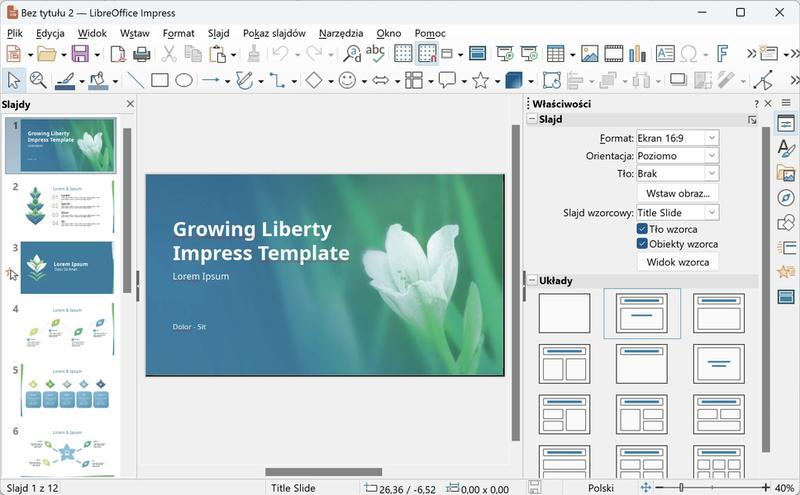
Task: Pick the Line drawing tool
Action: 135,80
